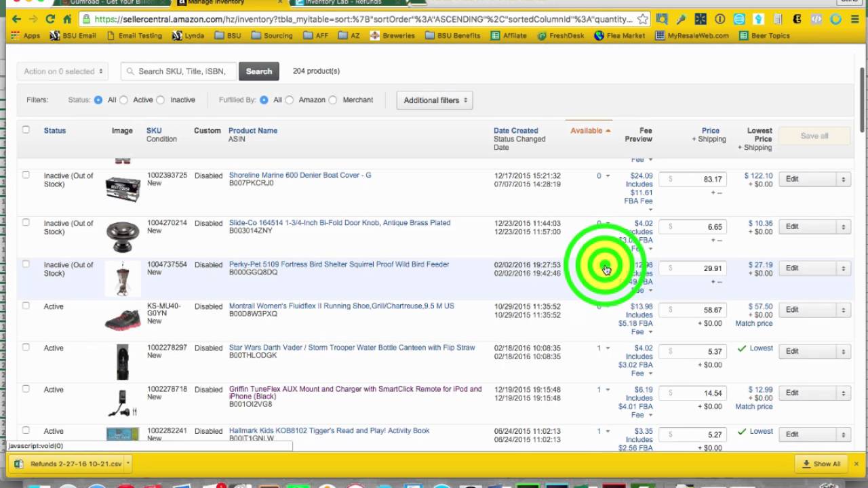
Task: Open the browser home page icon
Action: point(67,19)
